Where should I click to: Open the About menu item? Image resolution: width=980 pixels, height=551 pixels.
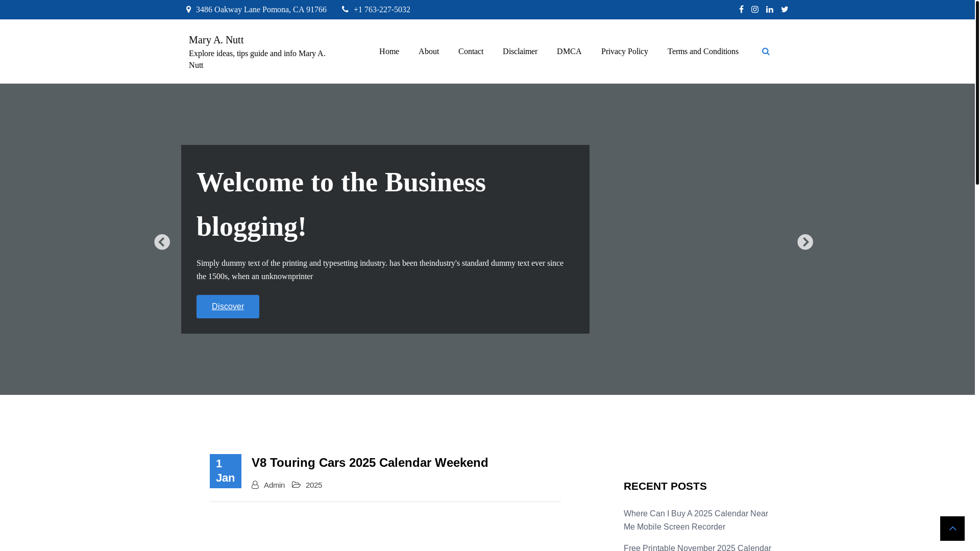pyautogui.click(x=429, y=52)
